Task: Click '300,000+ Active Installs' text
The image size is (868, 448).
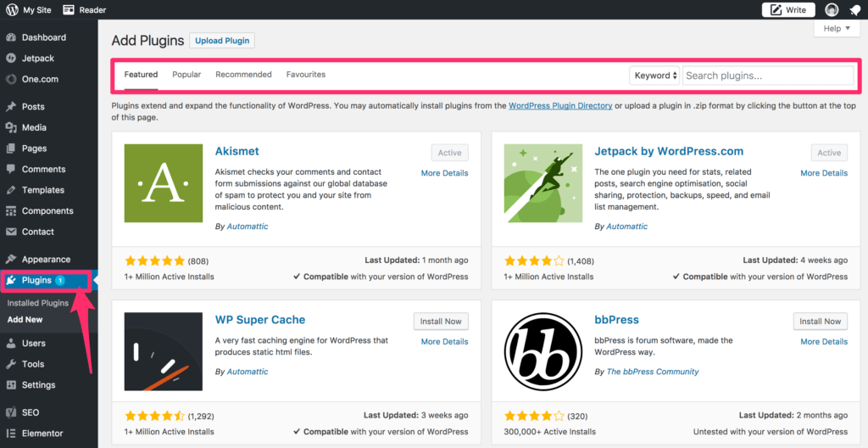Action: [x=549, y=431]
